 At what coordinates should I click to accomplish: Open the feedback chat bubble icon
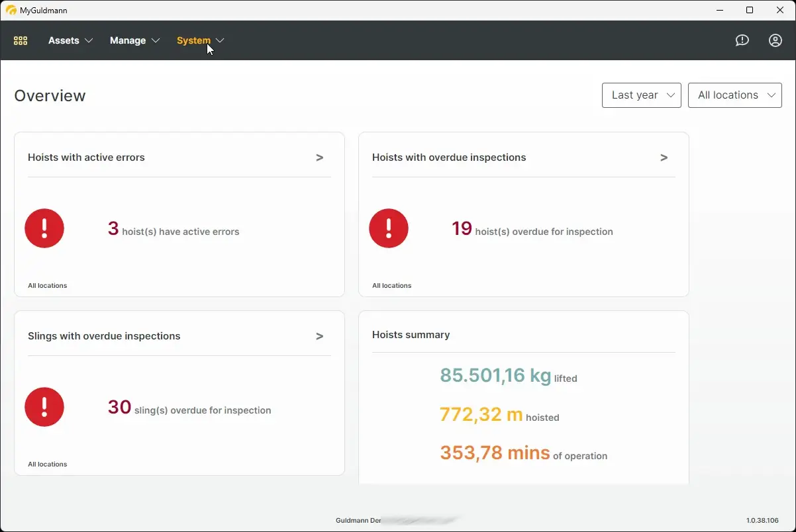[742, 40]
